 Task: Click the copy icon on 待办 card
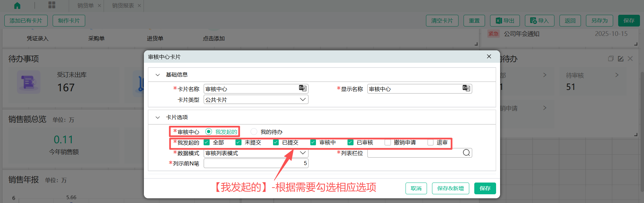pyautogui.click(x=611, y=59)
